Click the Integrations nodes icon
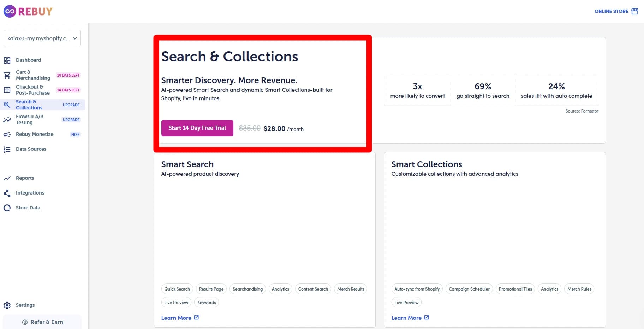644x329 pixels. tap(7, 193)
